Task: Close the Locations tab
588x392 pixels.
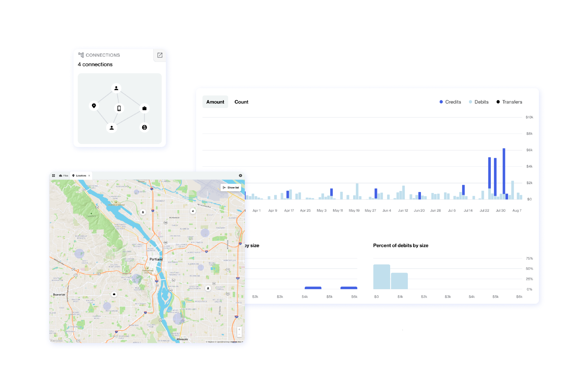Action: click(89, 176)
